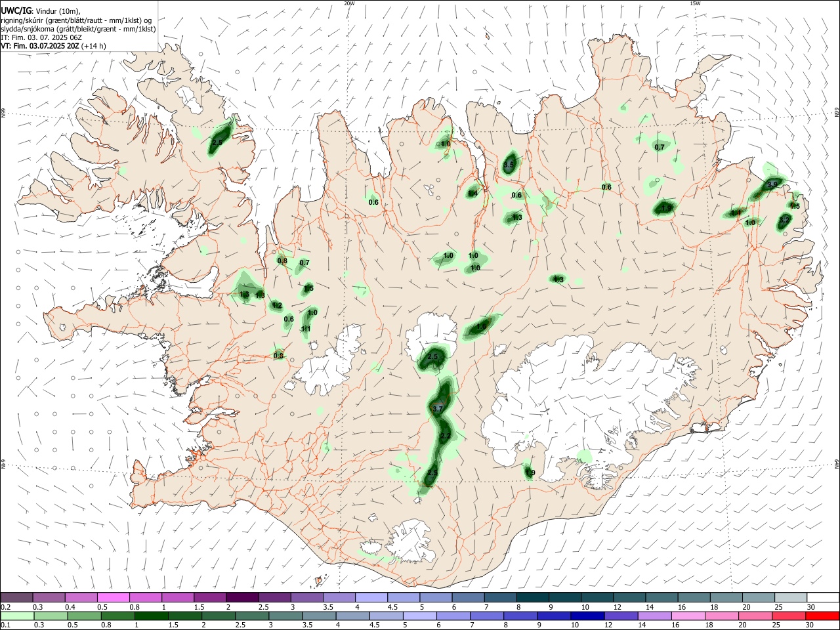
Task: Click the 15W longitude label
Action: [695, 3]
